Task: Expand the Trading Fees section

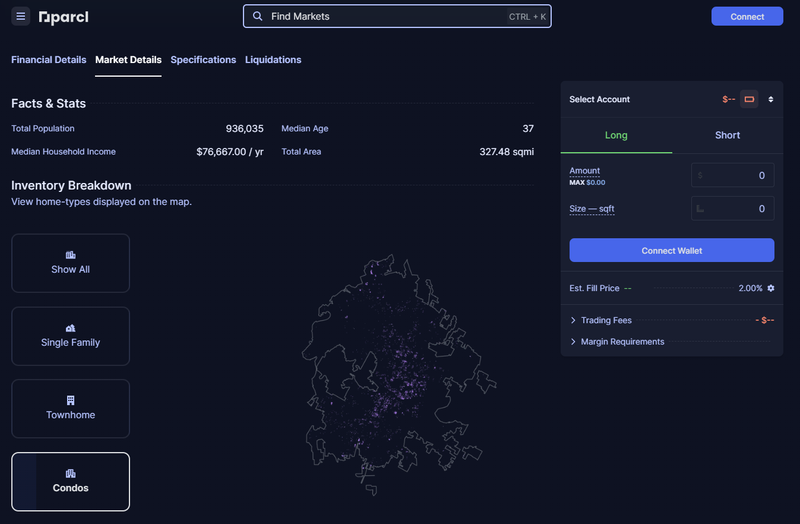Action: [x=573, y=320]
